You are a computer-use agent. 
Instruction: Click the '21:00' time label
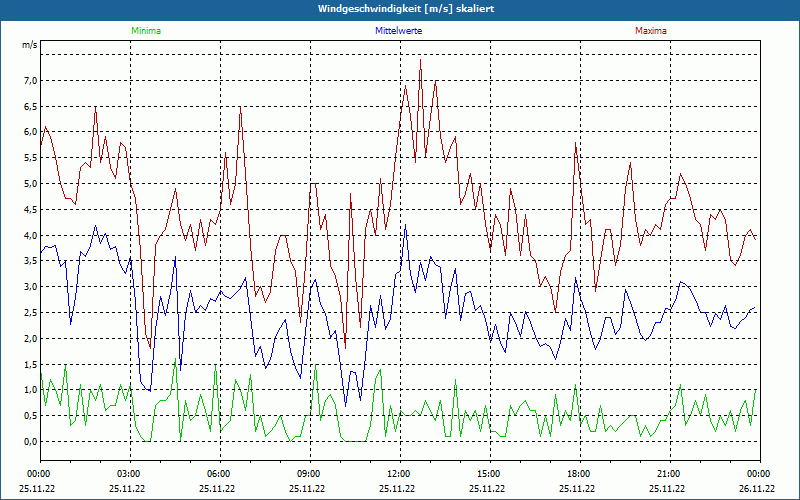667,474
